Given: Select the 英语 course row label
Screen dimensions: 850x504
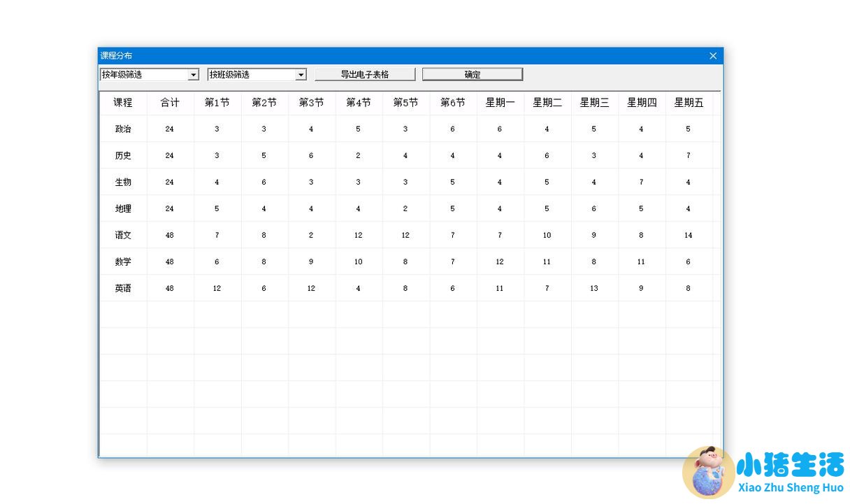Looking at the screenshot, I should coord(123,288).
